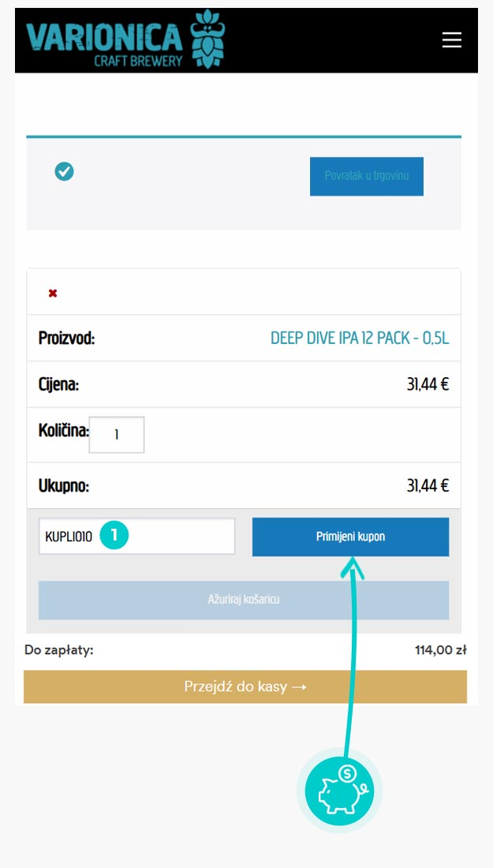Proceed via Przejdź do kasy button

point(245,687)
